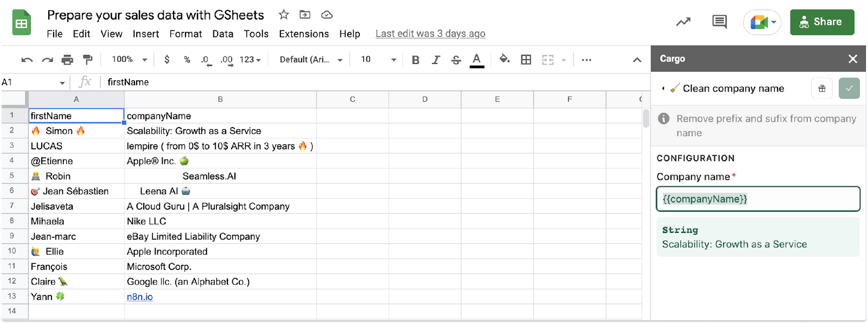Go back from Clean company name
Image resolution: width=868 pixels, height=323 pixels.
663,88
